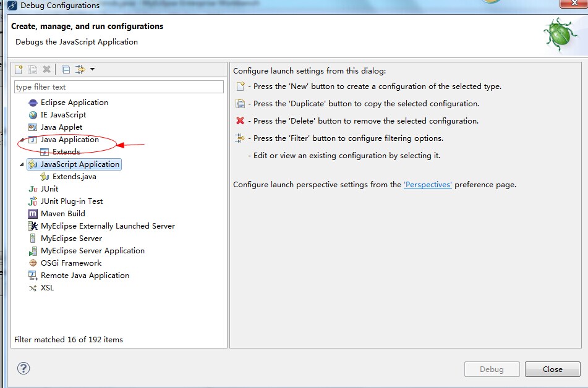Click the Java Application icon
The image size is (588, 388).
(33, 140)
